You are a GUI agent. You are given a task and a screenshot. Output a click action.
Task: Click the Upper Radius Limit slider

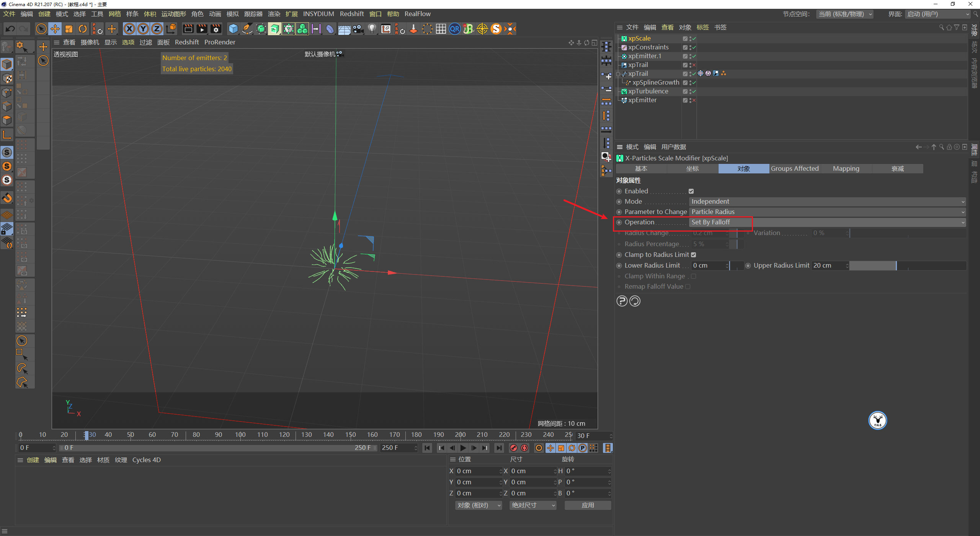click(x=908, y=265)
